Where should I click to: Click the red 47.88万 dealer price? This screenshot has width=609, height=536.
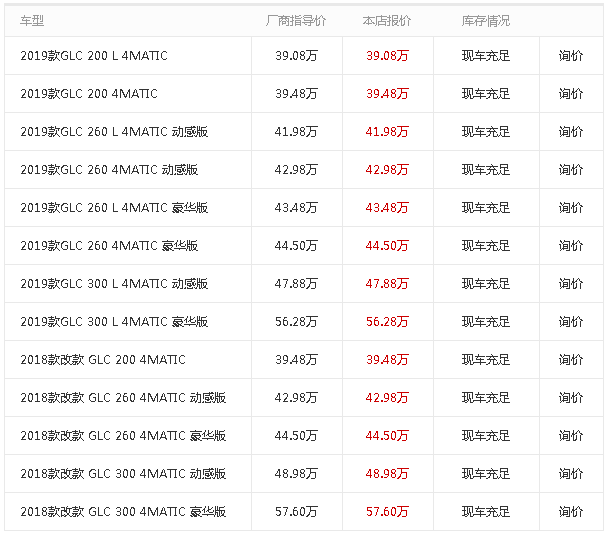(x=387, y=284)
